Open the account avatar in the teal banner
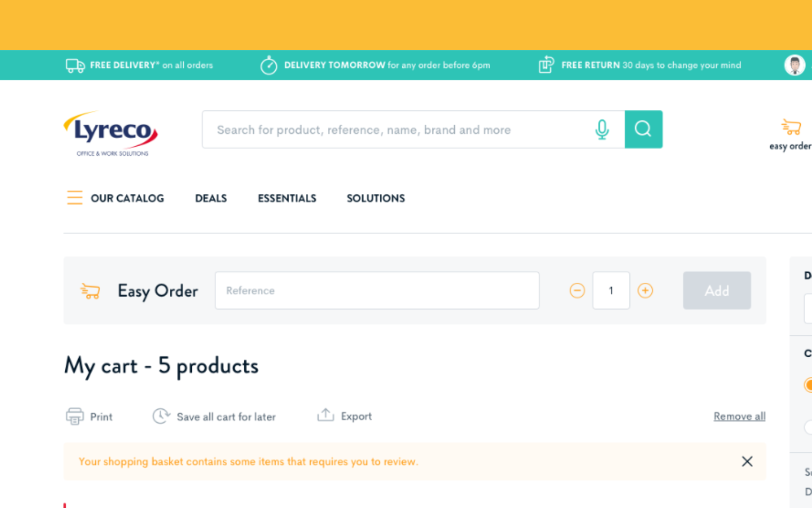This screenshot has height=508, width=812. click(x=795, y=65)
